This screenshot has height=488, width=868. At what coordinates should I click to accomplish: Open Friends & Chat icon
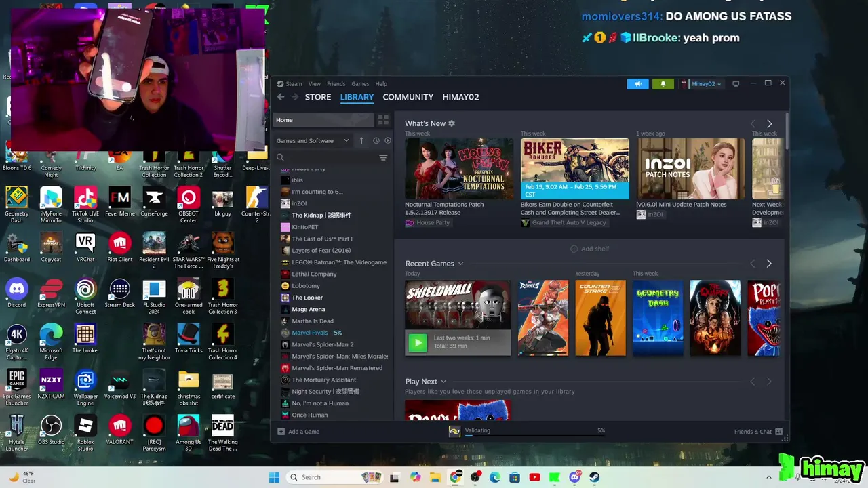pyautogui.click(x=778, y=432)
